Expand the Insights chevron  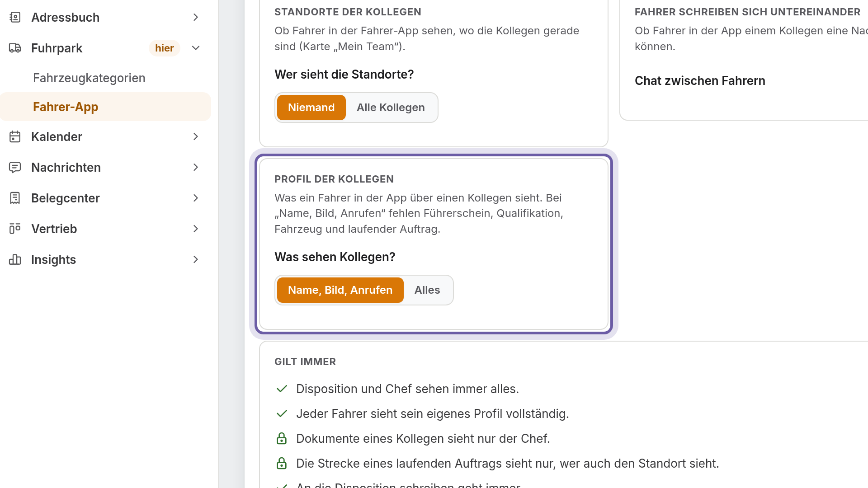pyautogui.click(x=196, y=259)
